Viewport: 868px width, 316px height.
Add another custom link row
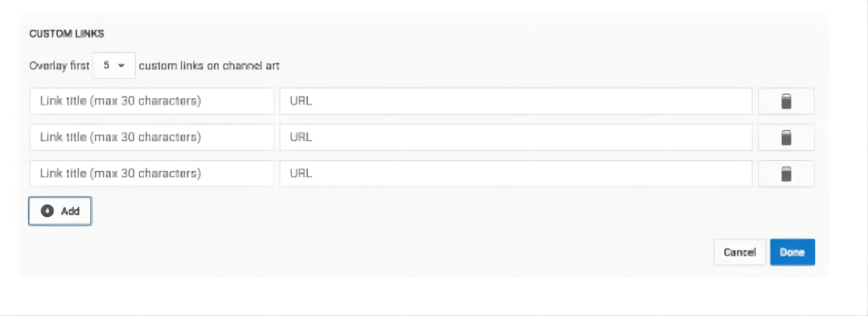[59, 211]
